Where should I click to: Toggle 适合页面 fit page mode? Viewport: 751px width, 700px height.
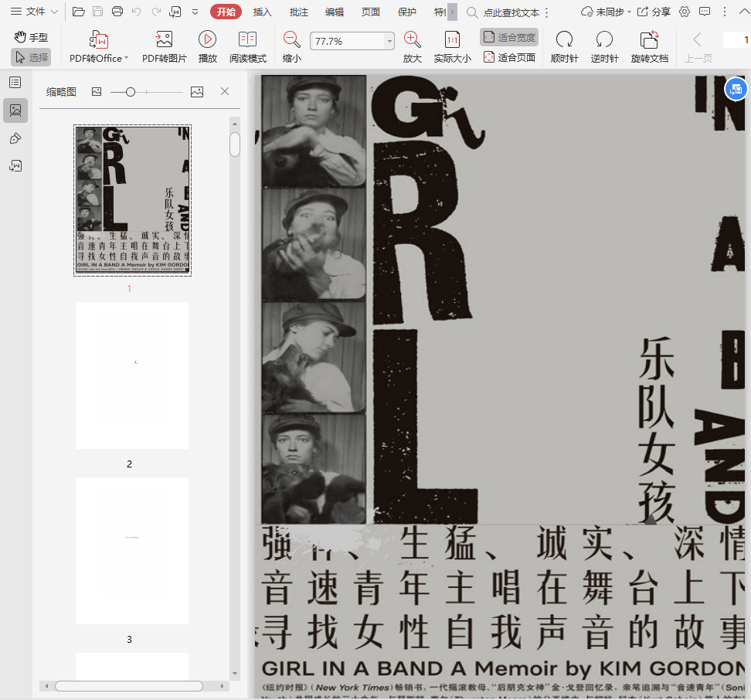coord(509,57)
